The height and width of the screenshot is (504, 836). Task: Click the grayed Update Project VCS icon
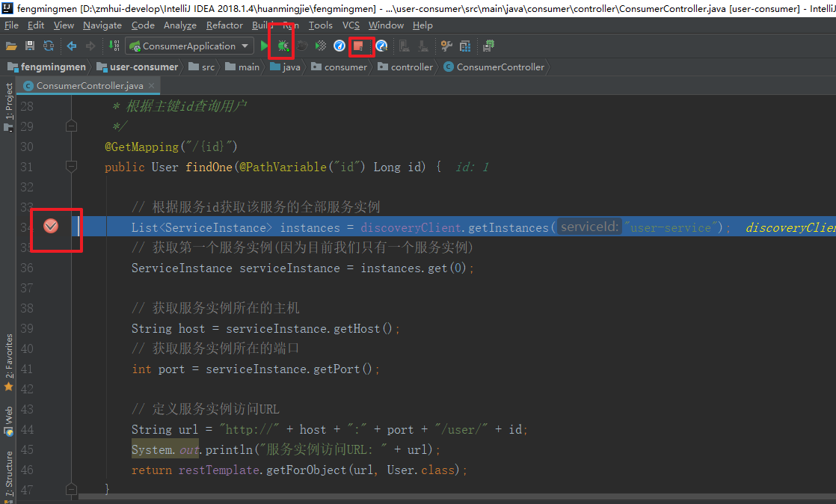(405, 46)
